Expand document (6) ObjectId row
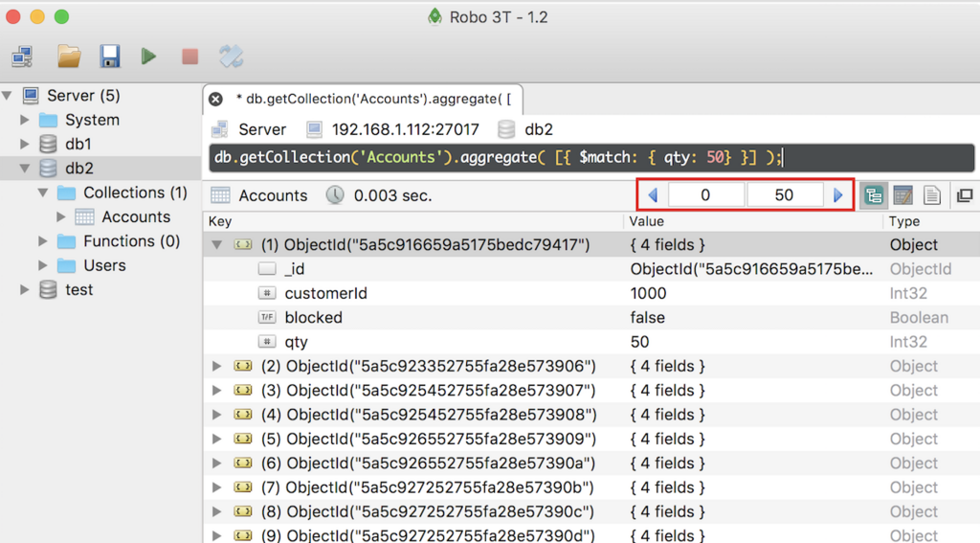The image size is (980, 543). coord(217,463)
